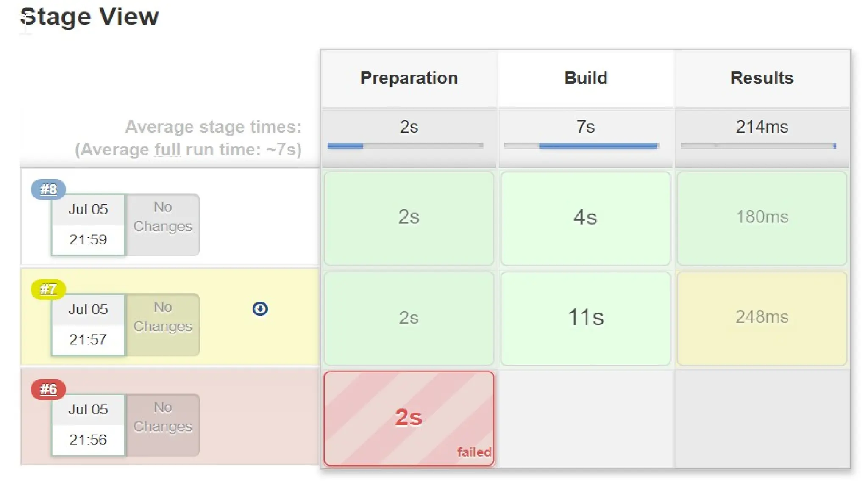Click the 4s Build stage cell of build #8

click(x=585, y=218)
